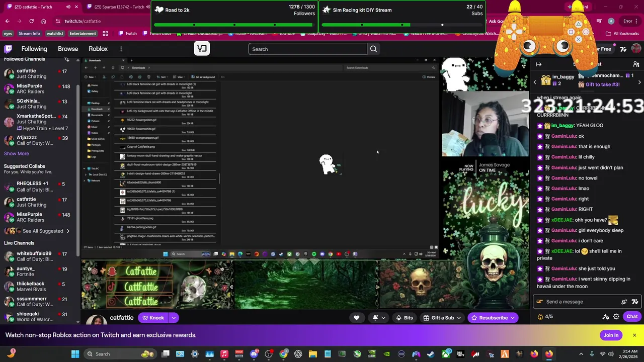Click Join In on Roblox banner

click(x=611, y=335)
